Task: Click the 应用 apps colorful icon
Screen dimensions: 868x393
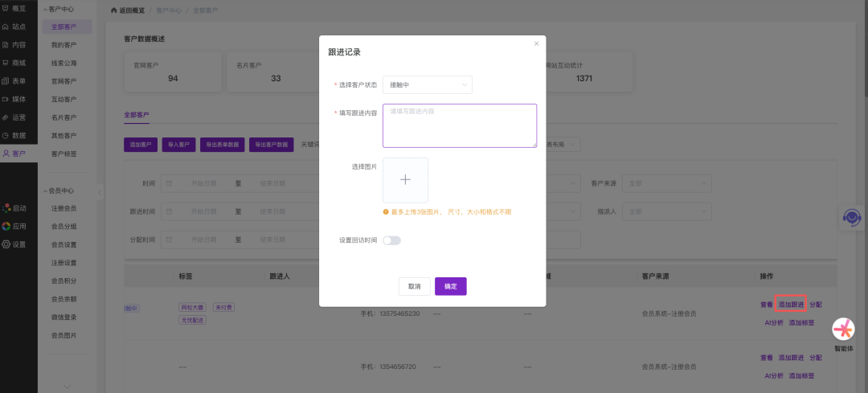Action: point(6,227)
